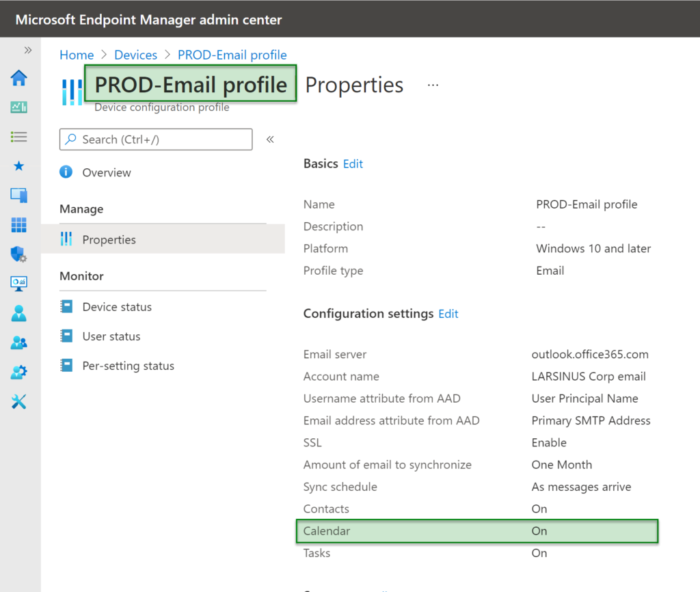
Task: Open Home from the left sidebar
Action: [x=18, y=78]
